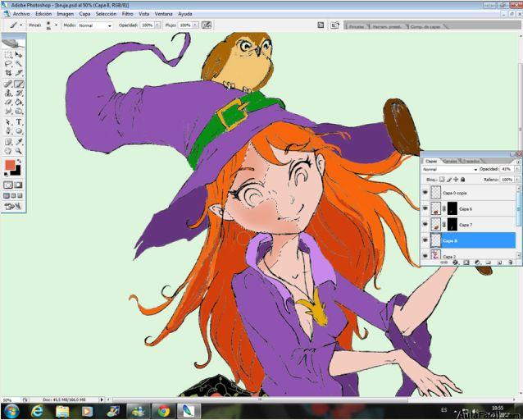Switch to Quick Mask mode
The width and height of the screenshot is (523, 420).
tap(19, 185)
